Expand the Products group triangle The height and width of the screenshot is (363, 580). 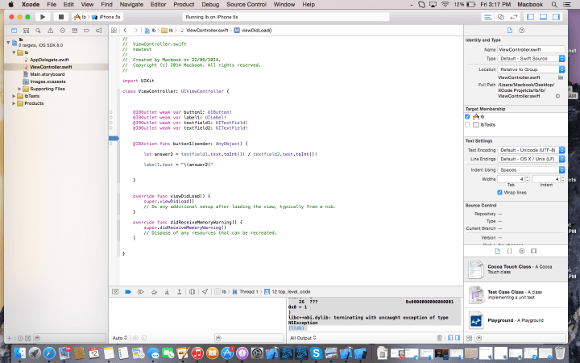(x=14, y=103)
